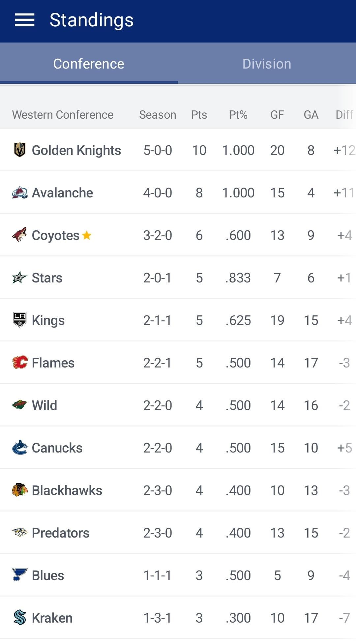The height and width of the screenshot is (644, 356).
Task: Open the Predators team name
Action: click(61, 533)
